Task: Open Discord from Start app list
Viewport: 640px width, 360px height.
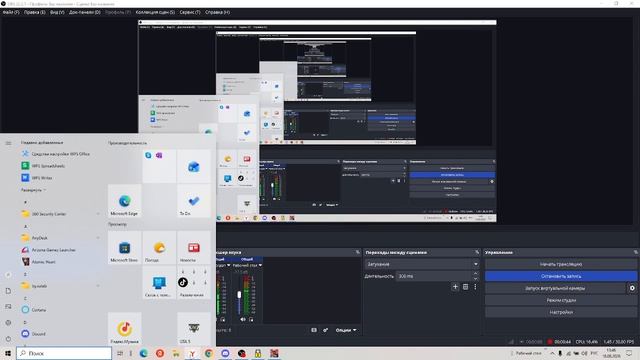Action: [33, 333]
